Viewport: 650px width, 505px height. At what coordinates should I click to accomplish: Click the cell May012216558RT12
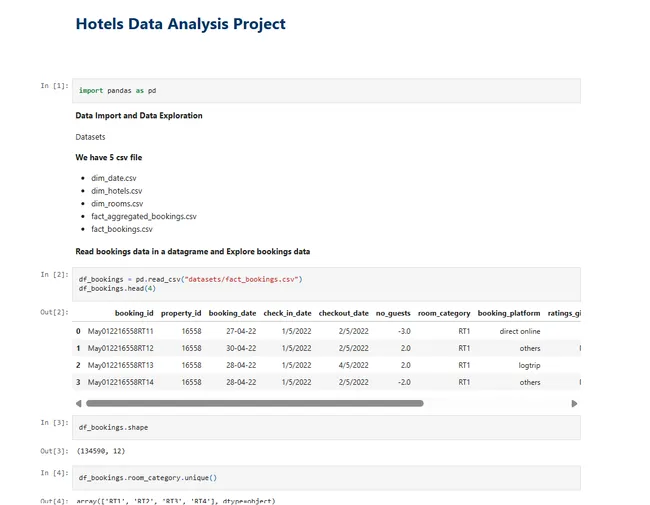tap(120, 348)
